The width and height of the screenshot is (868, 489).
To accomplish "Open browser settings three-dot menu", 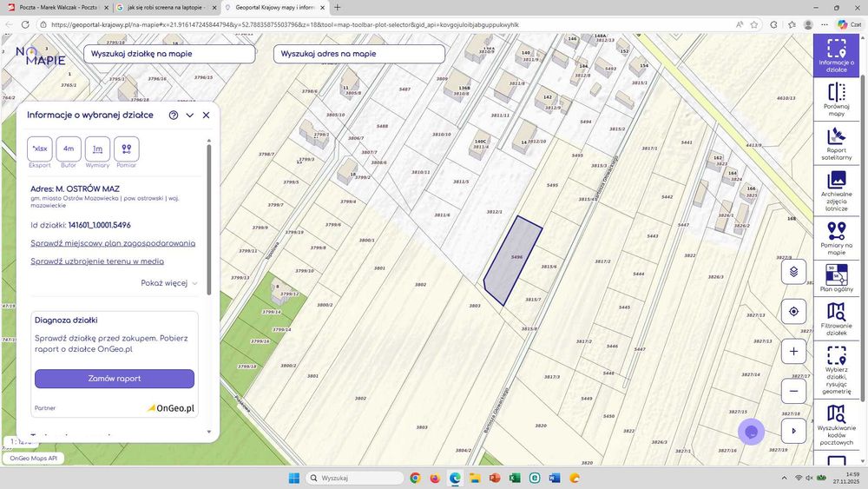I will click(825, 24).
